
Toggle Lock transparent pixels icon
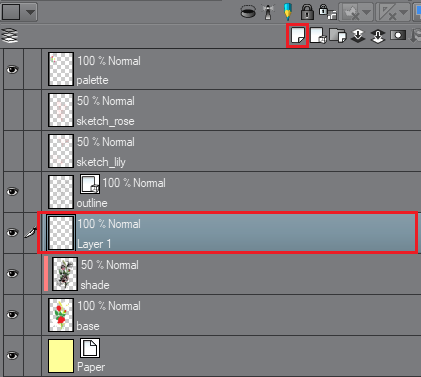(327, 12)
